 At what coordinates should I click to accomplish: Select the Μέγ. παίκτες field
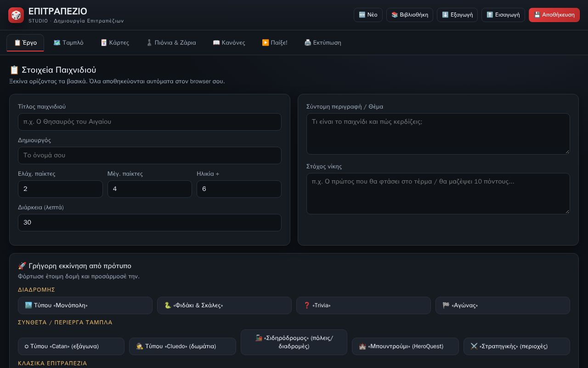tap(150, 189)
